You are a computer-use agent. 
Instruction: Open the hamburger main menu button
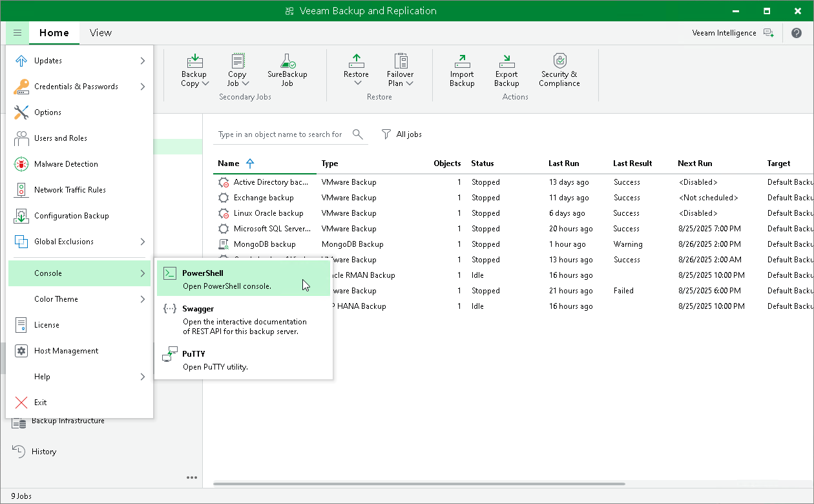(17, 32)
